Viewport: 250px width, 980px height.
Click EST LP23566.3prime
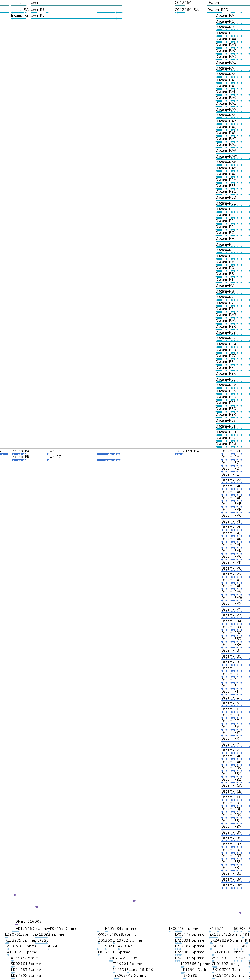(x=195, y=964)
